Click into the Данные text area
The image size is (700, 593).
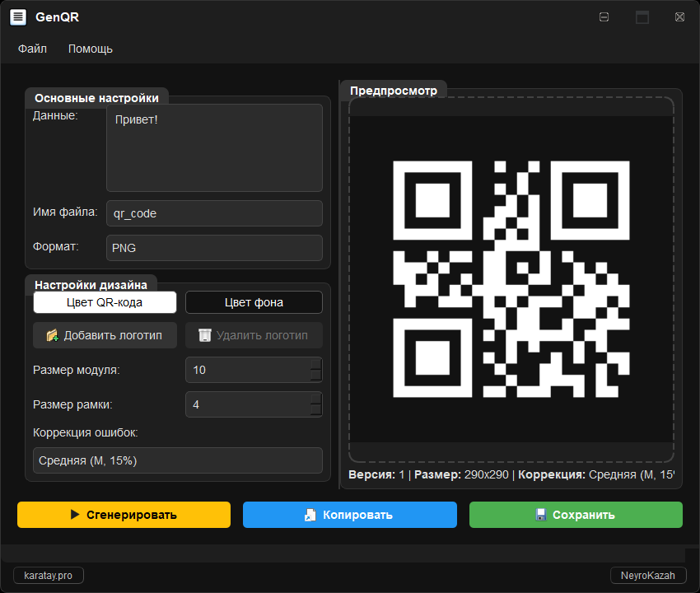tap(214, 147)
